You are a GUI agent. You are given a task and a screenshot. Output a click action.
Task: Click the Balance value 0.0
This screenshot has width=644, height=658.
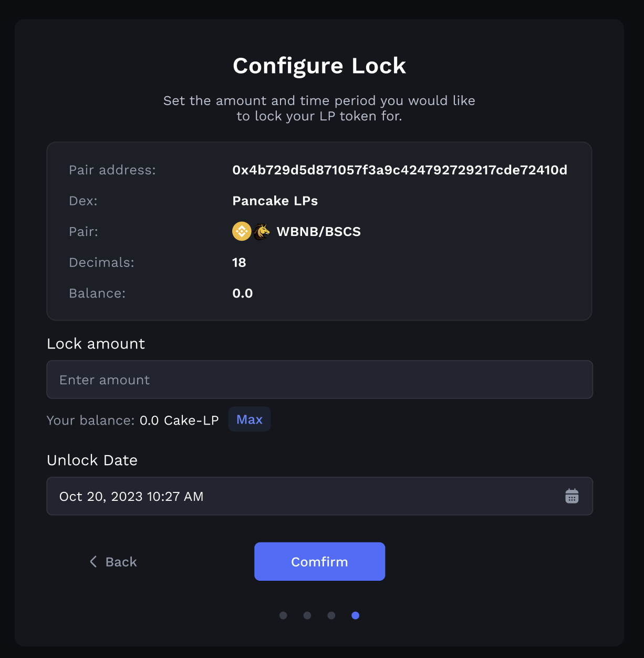tap(243, 293)
